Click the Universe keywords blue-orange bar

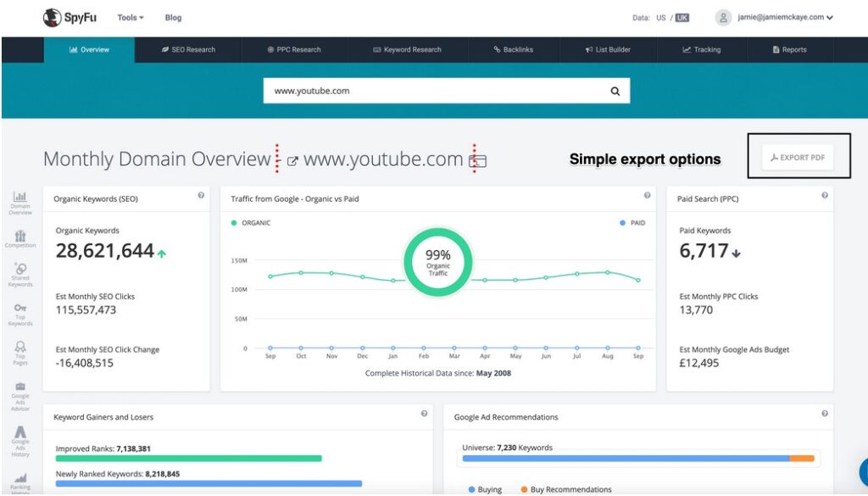pos(638,459)
